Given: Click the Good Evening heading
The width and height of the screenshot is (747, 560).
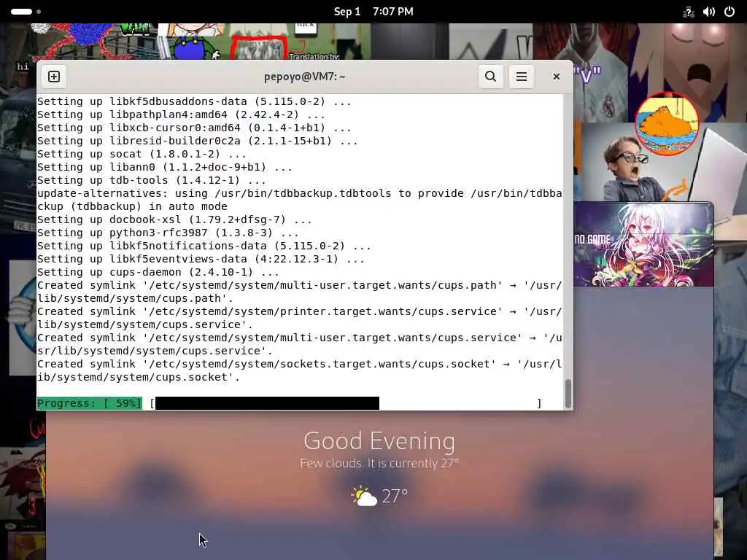Looking at the screenshot, I should pos(379,440).
